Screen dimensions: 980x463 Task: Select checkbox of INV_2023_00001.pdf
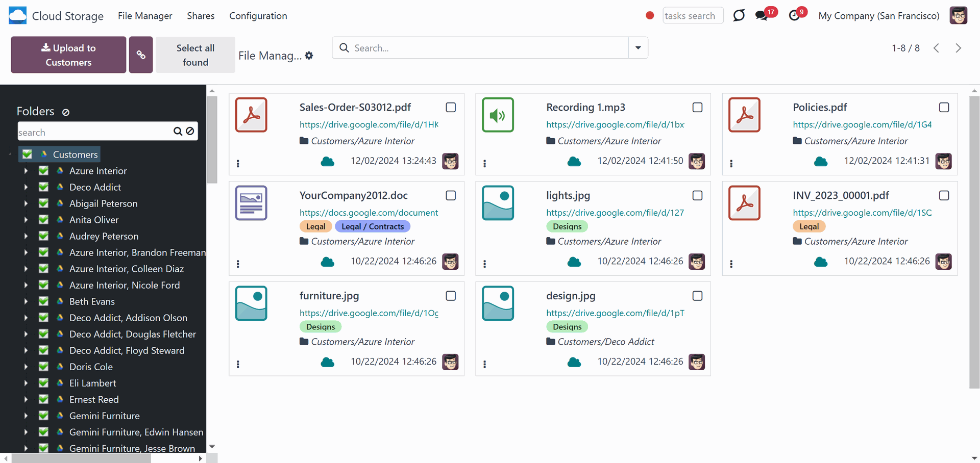pyautogui.click(x=944, y=196)
